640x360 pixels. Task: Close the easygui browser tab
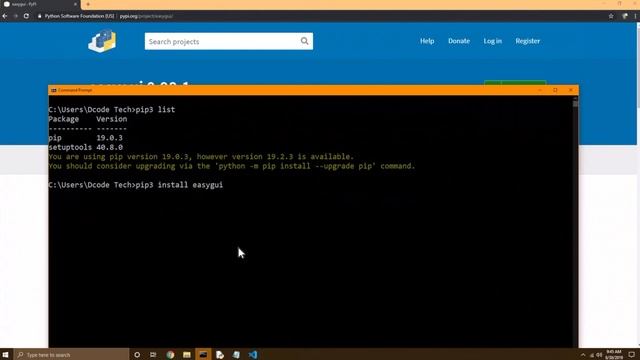tap(75, 4)
